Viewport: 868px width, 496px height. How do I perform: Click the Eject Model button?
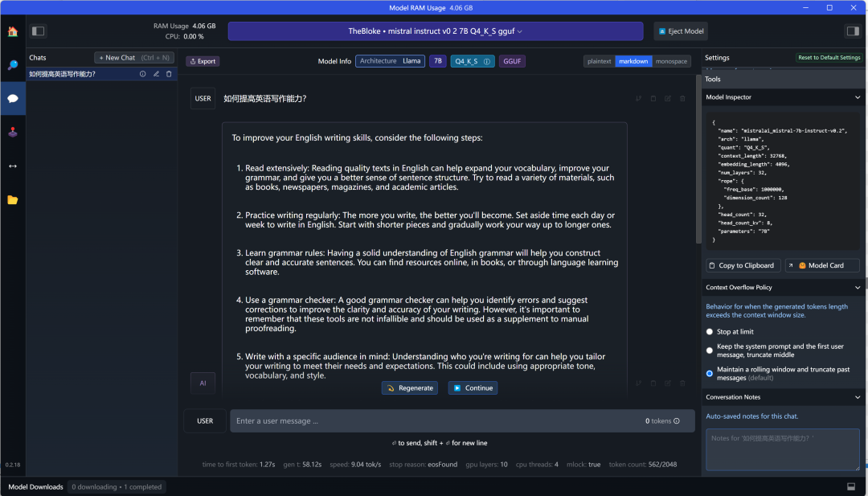[x=681, y=31]
